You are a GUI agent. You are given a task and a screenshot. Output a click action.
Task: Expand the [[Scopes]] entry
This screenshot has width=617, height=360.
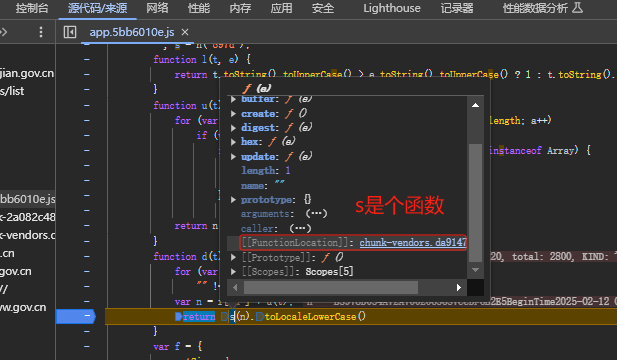233,271
